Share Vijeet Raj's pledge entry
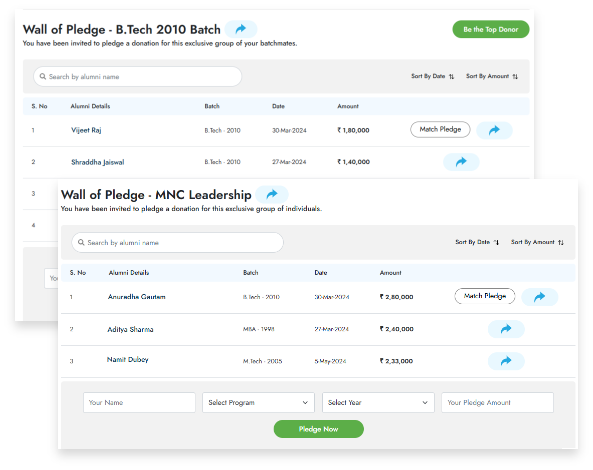The height and width of the screenshot is (470, 593). (x=494, y=130)
